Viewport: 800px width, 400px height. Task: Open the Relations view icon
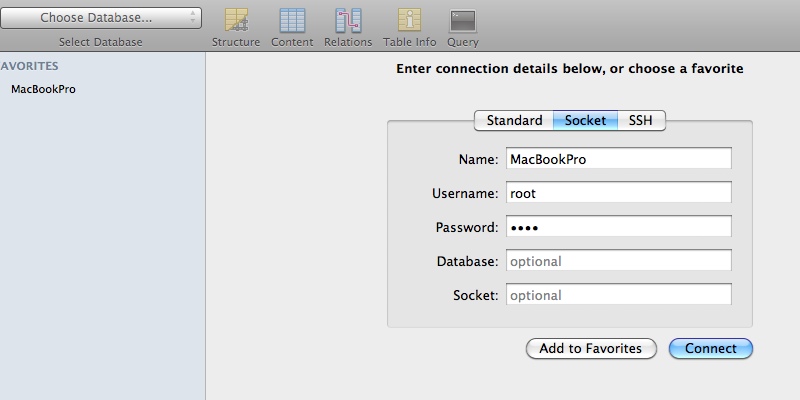[x=348, y=20]
